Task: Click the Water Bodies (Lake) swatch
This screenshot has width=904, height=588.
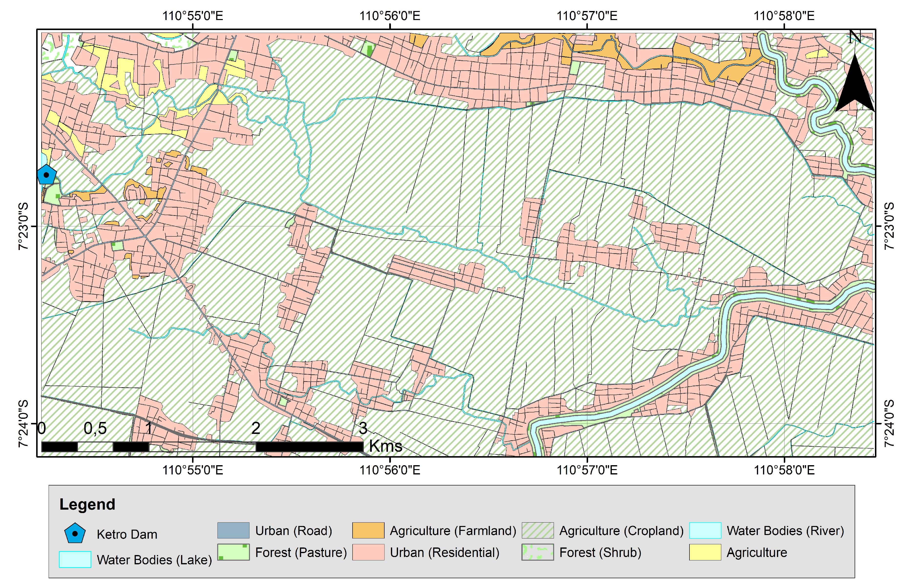Action: click(75, 559)
